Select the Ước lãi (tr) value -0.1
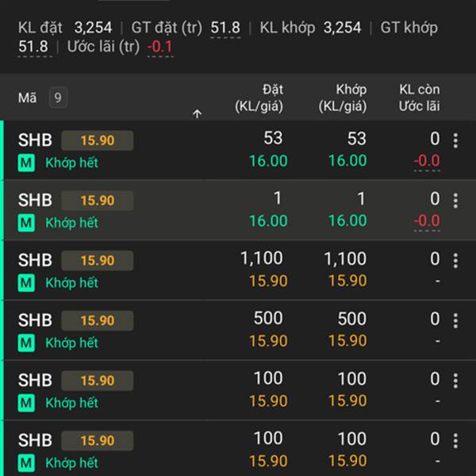 pos(160,47)
